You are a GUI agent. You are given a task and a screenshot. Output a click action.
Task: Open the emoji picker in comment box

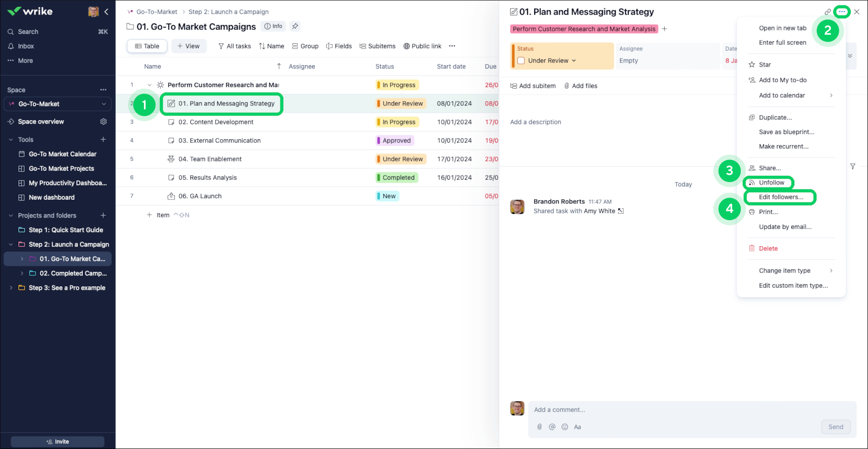tap(565, 427)
